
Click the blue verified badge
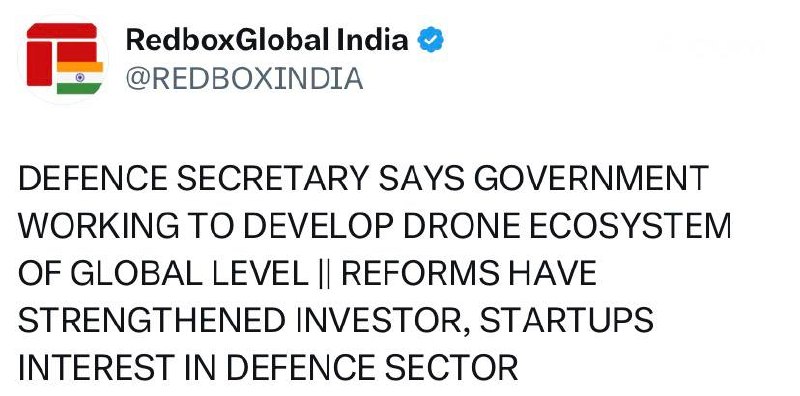pos(431,40)
